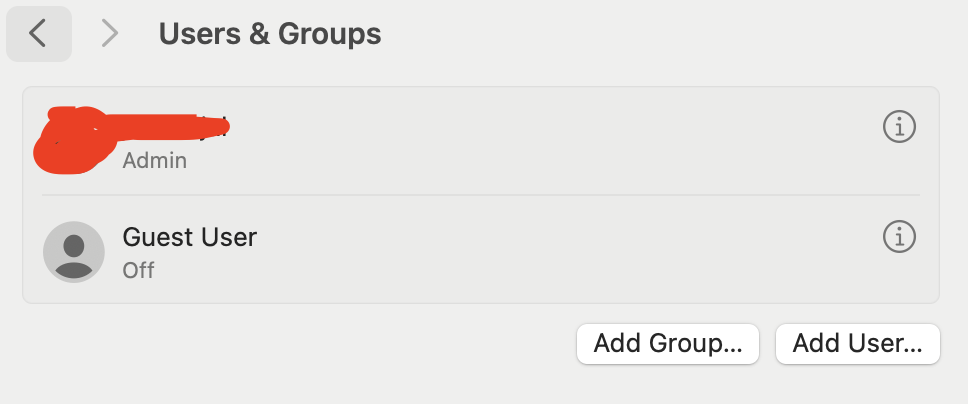This screenshot has height=404, width=968.
Task: Click the user list's bottom edge below Guest User
Action: [480, 302]
